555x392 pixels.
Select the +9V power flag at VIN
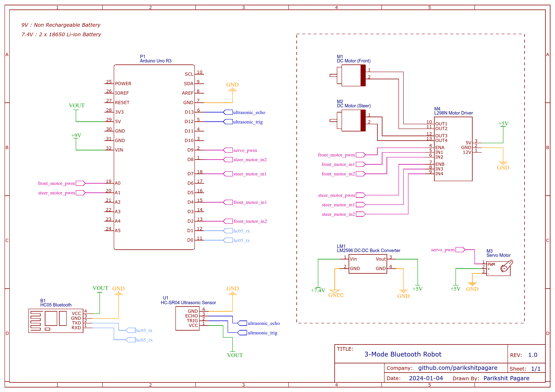coord(76,136)
